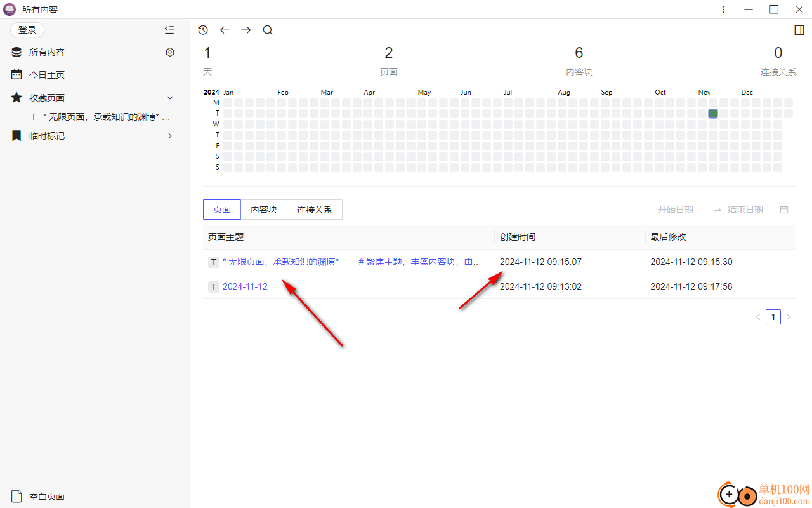Create a new 空白页面
This screenshot has width=812, height=508.
[x=47, y=497]
